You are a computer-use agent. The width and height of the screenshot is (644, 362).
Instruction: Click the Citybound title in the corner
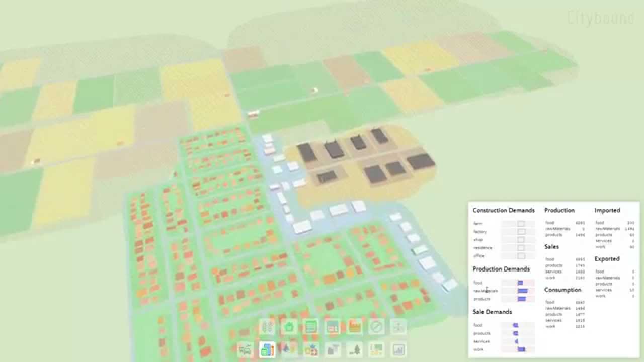tap(600, 19)
